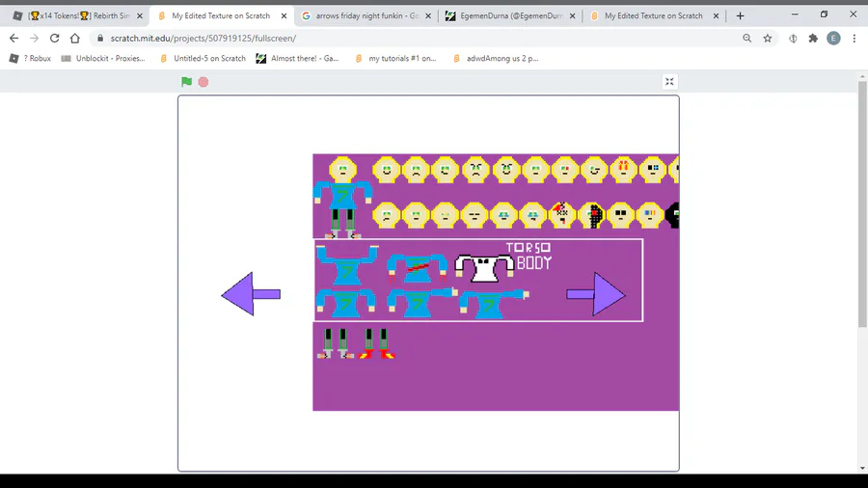Click the TORSO BODY label

click(x=530, y=257)
